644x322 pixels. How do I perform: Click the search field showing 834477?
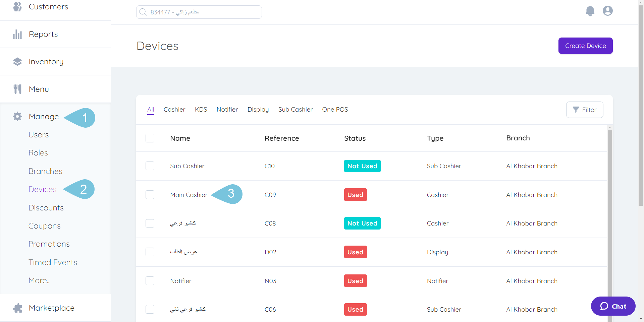pyautogui.click(x=199, y=12)
